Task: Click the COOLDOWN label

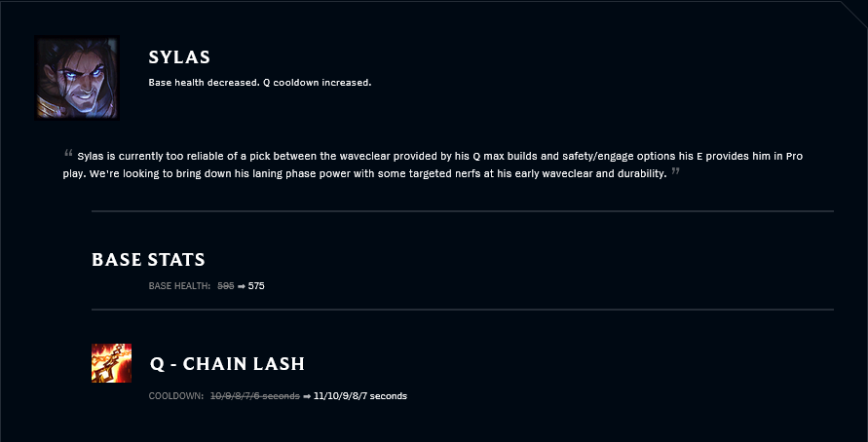Action: click(176, 396)
